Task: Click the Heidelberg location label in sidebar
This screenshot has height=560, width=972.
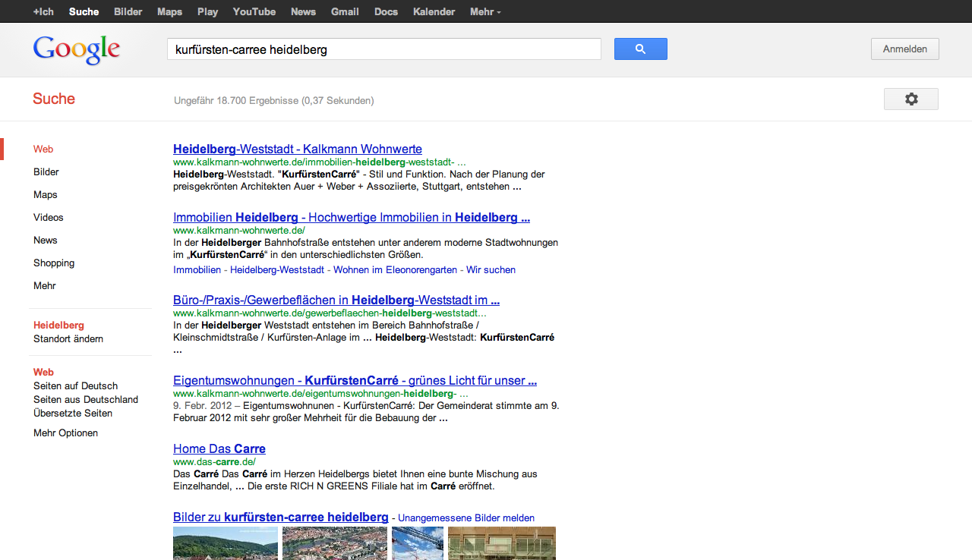Action: click(x=58, y=326)
